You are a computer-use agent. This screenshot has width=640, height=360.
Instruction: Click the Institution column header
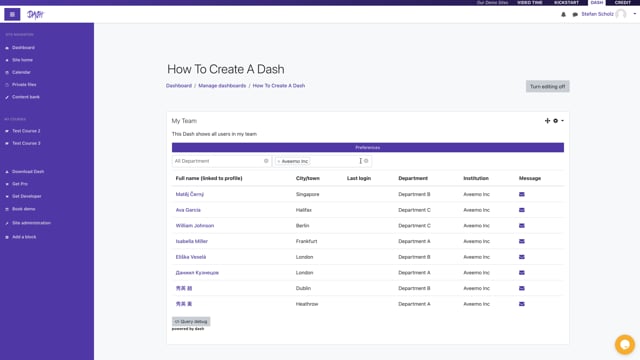point(476,178)
